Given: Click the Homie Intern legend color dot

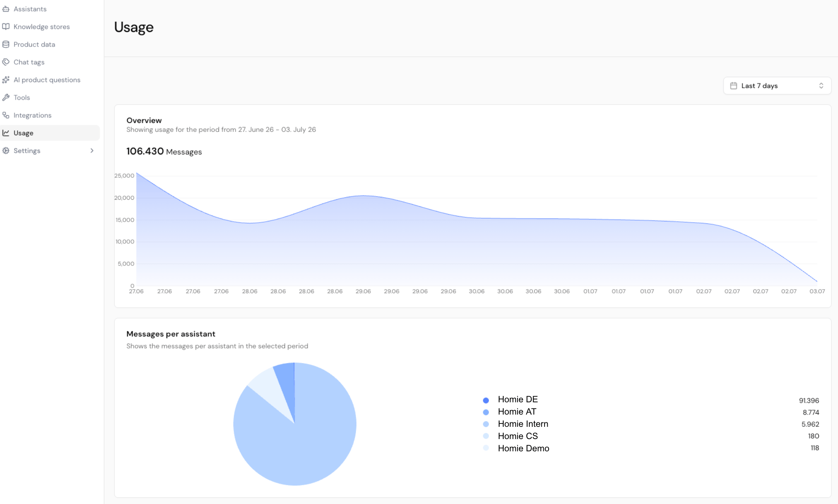Looking at the screenshot, I should pyautogui.click(x=486, y=424).
